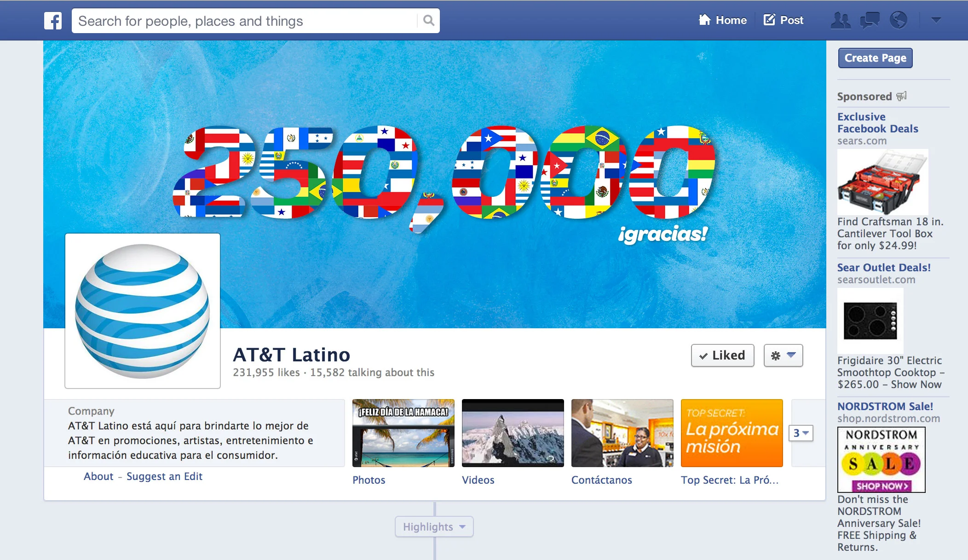The width and height of the screenshot is (968, 560).
Task: Open the friend requests icon
Action: [841, 20]
